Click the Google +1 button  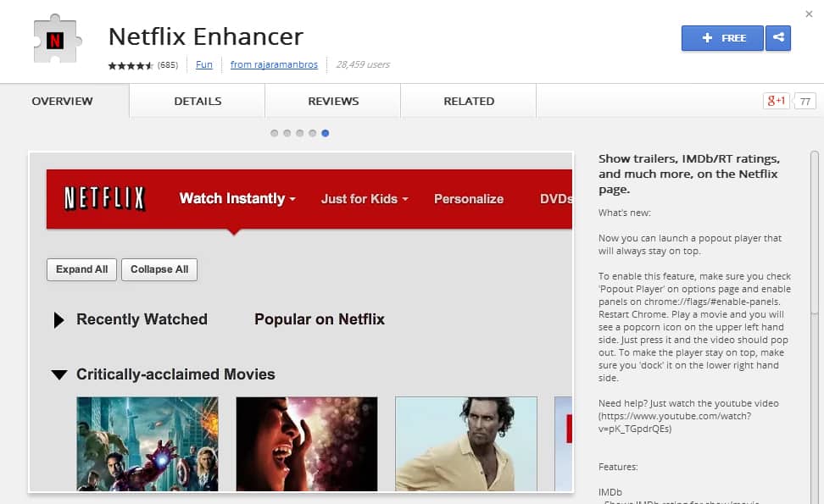777,101
